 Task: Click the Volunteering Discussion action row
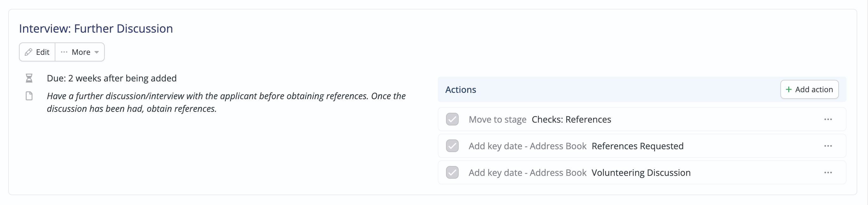click(x=642, y=173)
